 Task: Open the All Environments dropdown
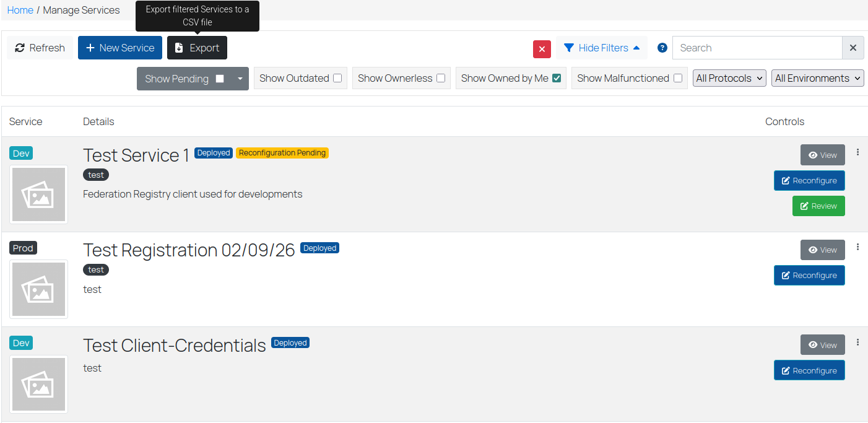(x=817, y=78)
